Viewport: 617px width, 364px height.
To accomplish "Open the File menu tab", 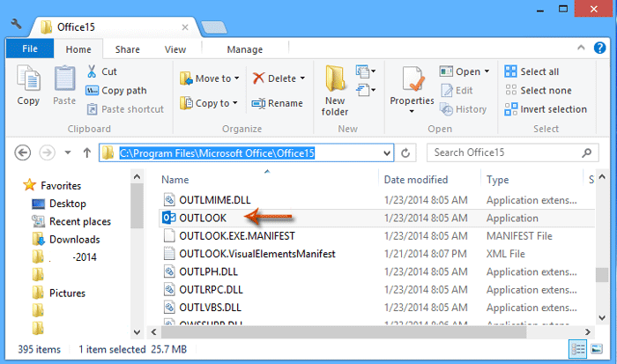I will pos(29,49).
